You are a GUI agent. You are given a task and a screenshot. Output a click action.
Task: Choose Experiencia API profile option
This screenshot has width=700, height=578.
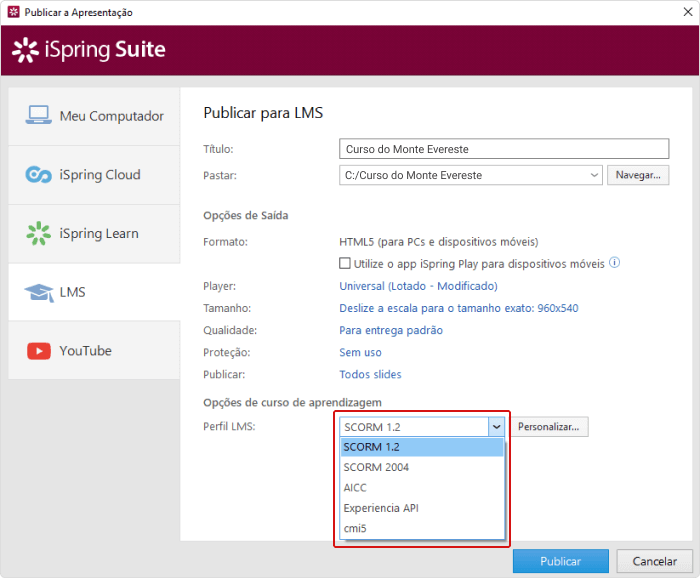[x=422, y=508]
